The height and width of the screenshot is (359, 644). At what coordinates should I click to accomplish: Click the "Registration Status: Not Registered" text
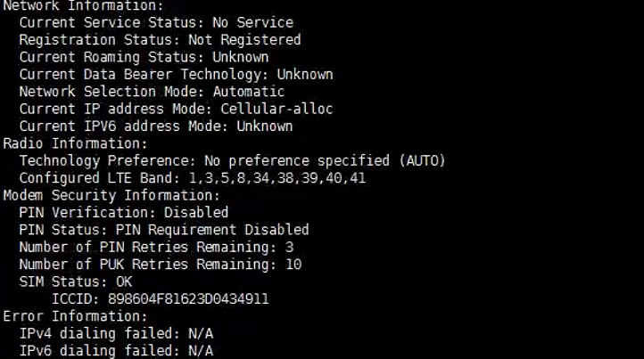160,40
